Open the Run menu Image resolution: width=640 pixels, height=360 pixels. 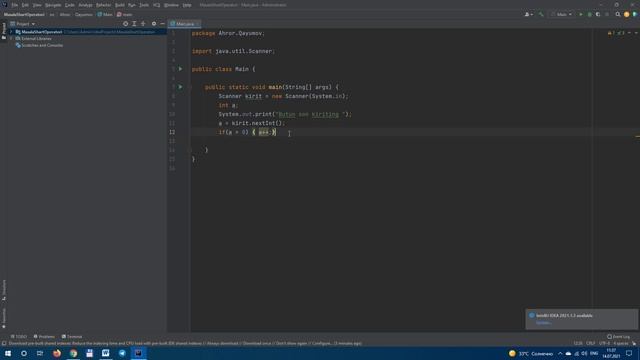pyautogui.click(x=131, y=5)
